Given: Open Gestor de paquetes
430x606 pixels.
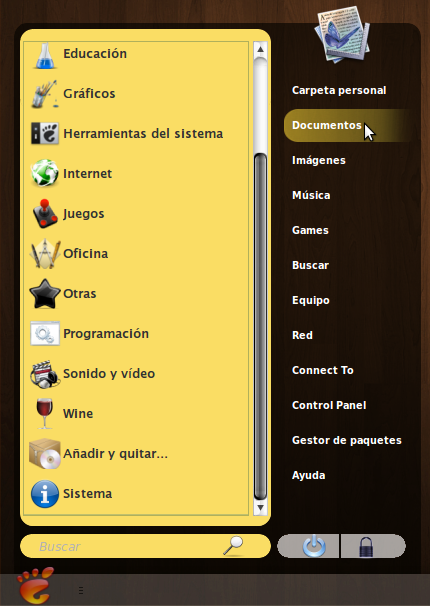Looking at the screenshot, I should [x=347, y=440].
